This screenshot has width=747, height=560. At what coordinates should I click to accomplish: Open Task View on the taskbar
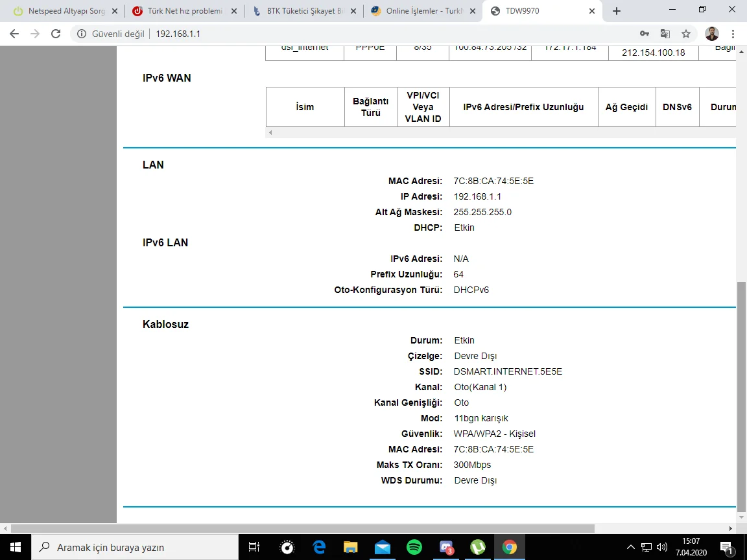pyautogui.click(x=254, y=547)
